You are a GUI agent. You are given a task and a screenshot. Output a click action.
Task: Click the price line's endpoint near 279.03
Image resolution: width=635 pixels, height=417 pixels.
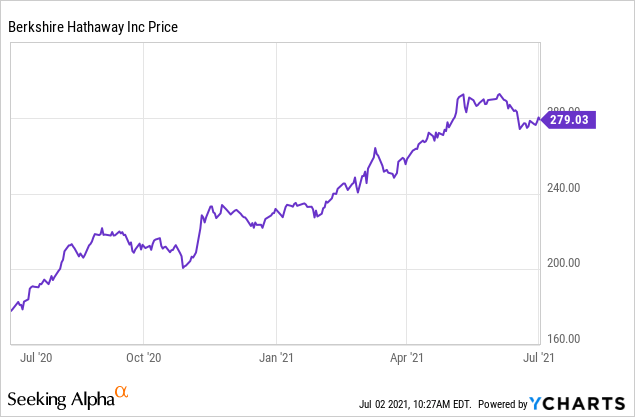pos(540,119)
